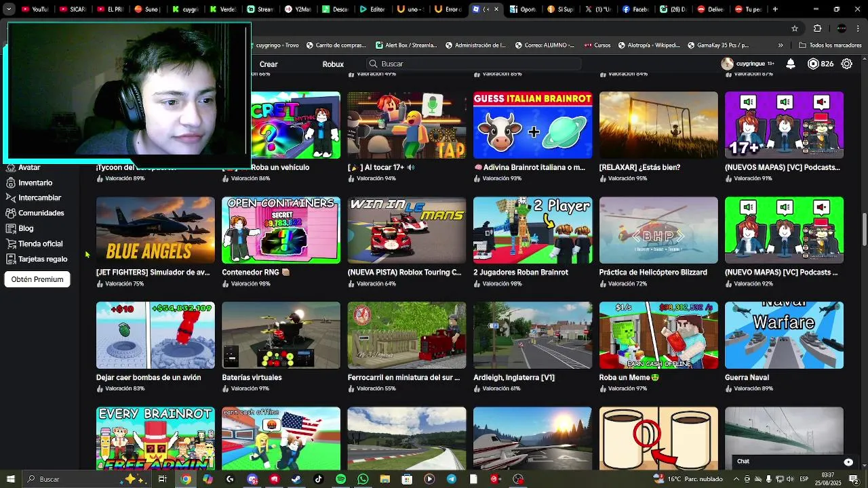
Task: Open Ardleigh, Inglaterra [V1] game title
Action: click(x=514, y=378)
